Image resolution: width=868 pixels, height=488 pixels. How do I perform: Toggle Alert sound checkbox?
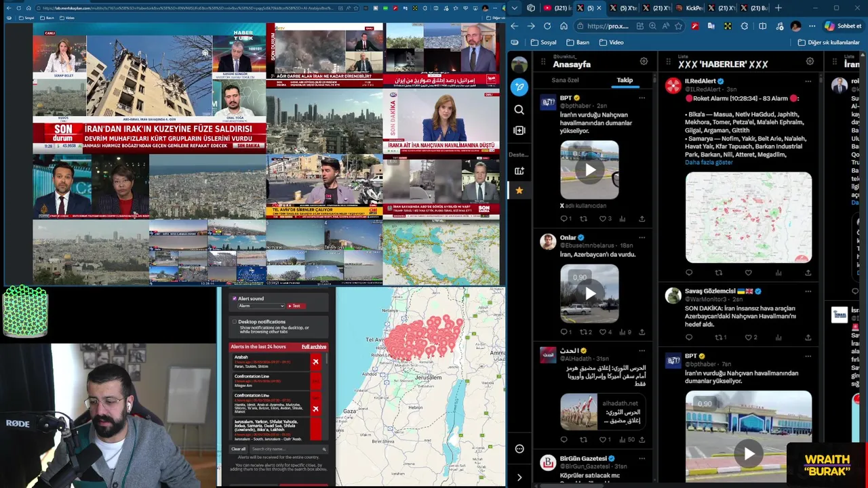click(235, 298)
